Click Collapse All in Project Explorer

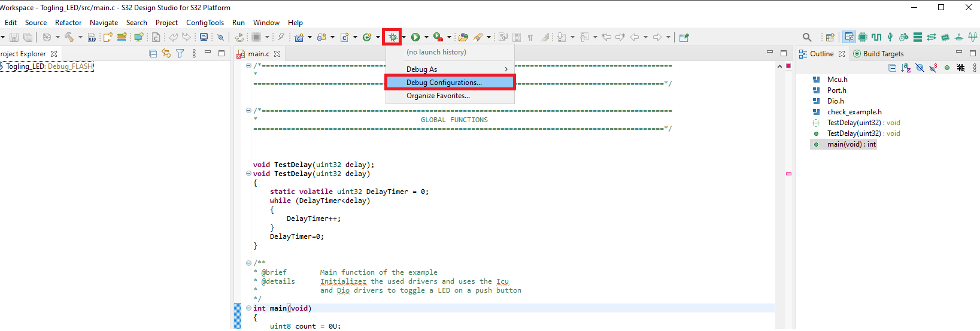[x=153, y=53]
